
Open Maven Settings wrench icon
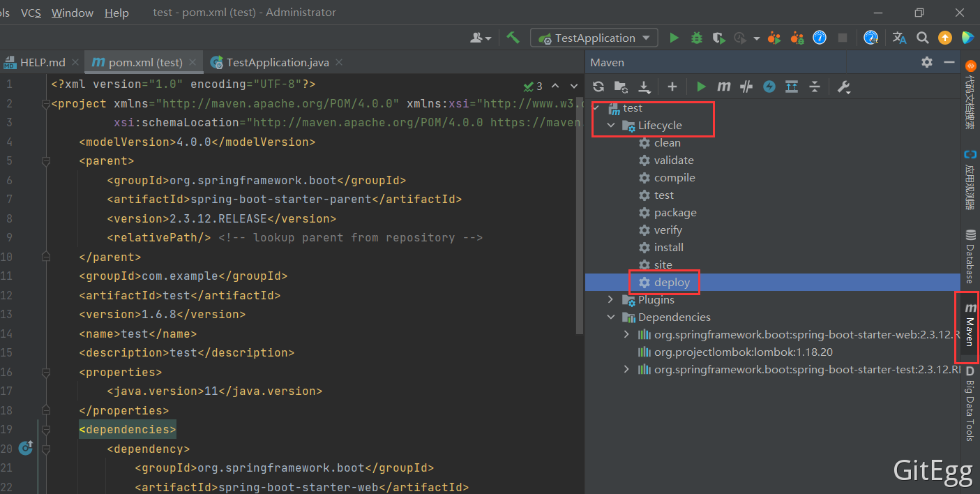[843, 87]
